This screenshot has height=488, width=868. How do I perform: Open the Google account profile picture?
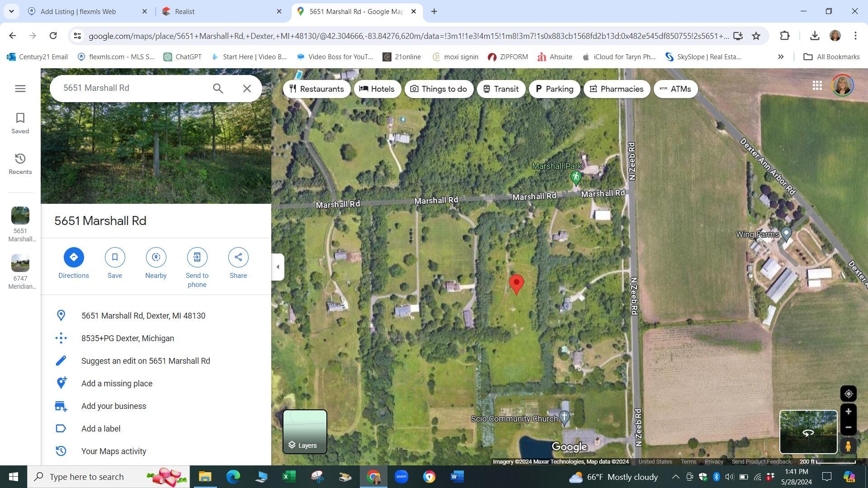pyautogui.click(x=843, y=85)
